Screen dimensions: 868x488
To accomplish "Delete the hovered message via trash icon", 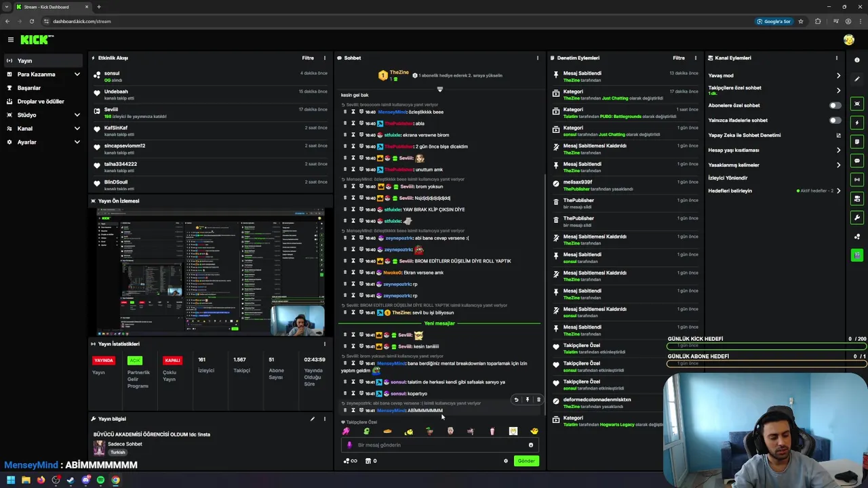I will (538, 400).
